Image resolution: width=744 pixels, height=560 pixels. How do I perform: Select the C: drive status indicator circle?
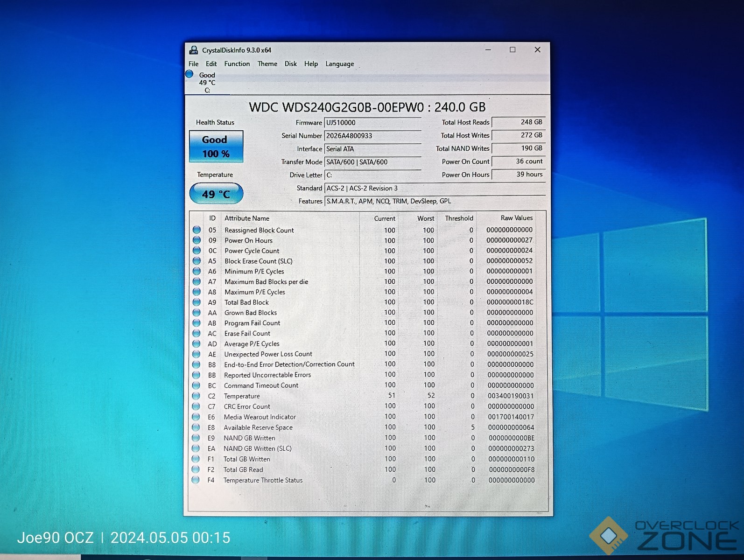click(190, 74)
